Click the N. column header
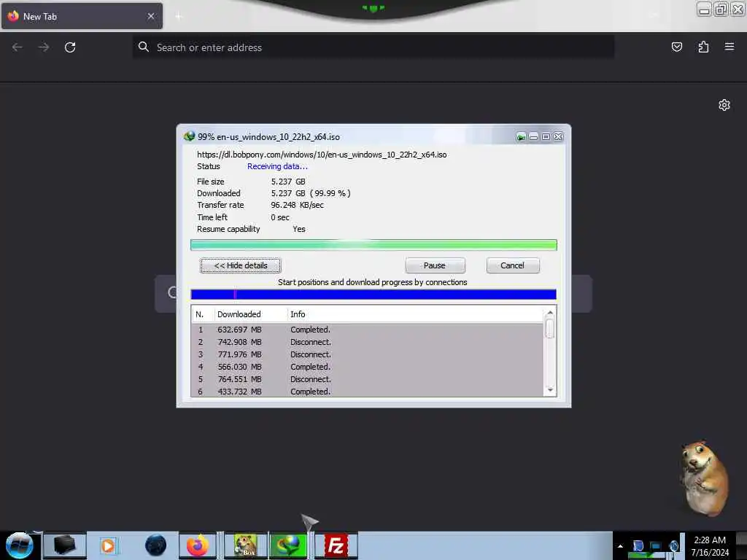This screenshot has height=560, width=747. point(203,314)
